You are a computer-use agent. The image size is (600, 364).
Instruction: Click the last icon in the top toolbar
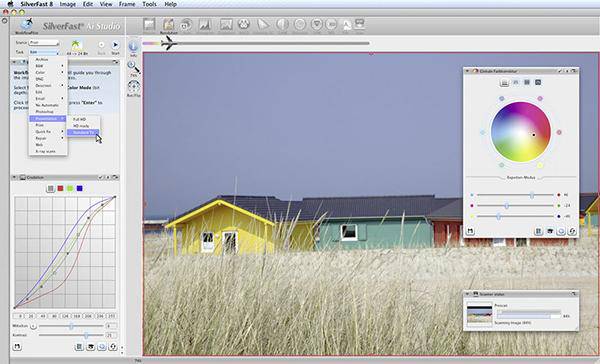click(359, 24)
